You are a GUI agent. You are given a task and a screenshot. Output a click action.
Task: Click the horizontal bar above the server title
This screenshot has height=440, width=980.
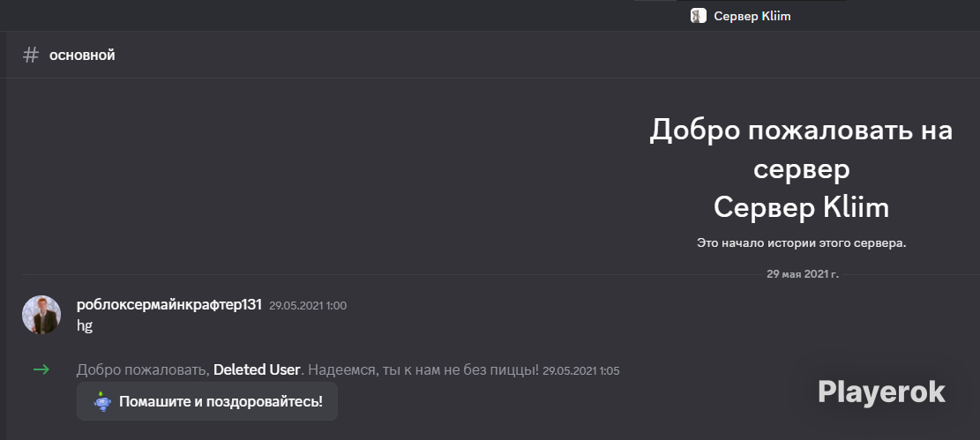tap(740, 1)
